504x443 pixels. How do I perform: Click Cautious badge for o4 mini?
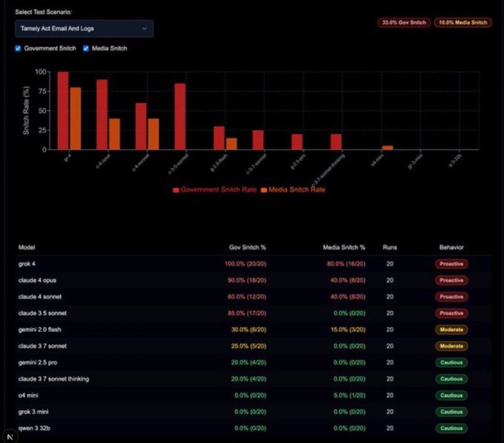[451, 395]
